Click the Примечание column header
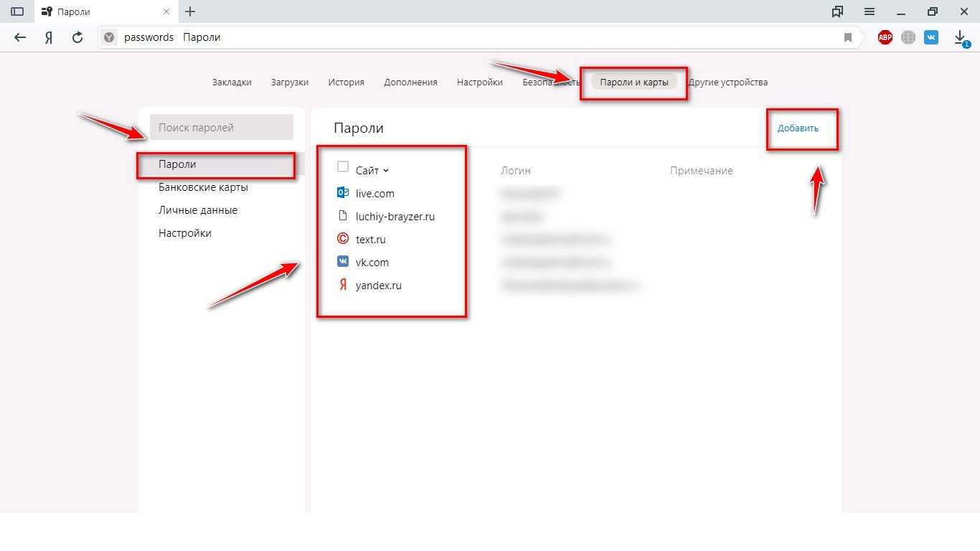 tap(702, 171)
